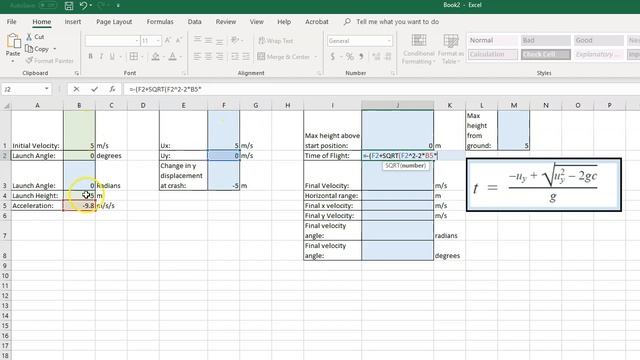Toggle Wrap Text

coord(276,40)
